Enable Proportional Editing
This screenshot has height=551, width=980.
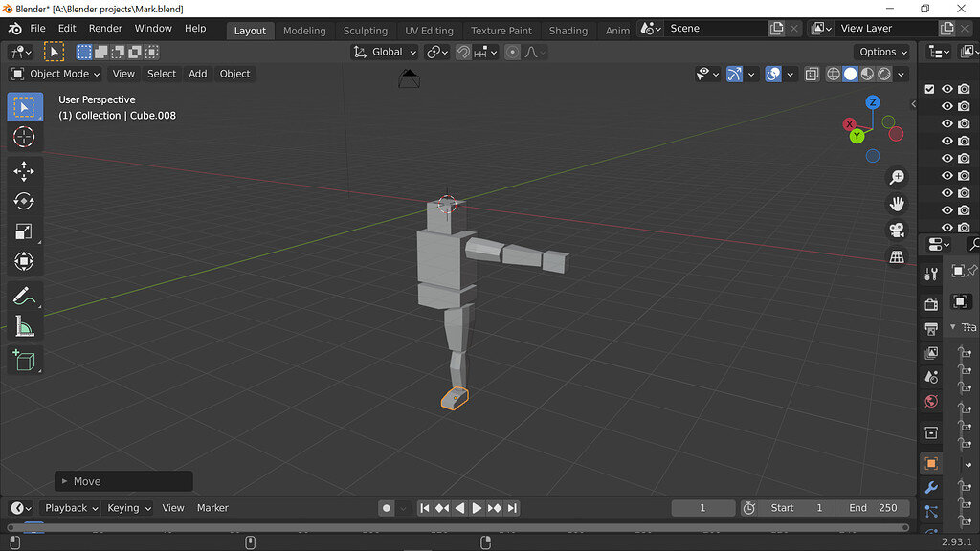pyautogui.click(x=513, y=52)
